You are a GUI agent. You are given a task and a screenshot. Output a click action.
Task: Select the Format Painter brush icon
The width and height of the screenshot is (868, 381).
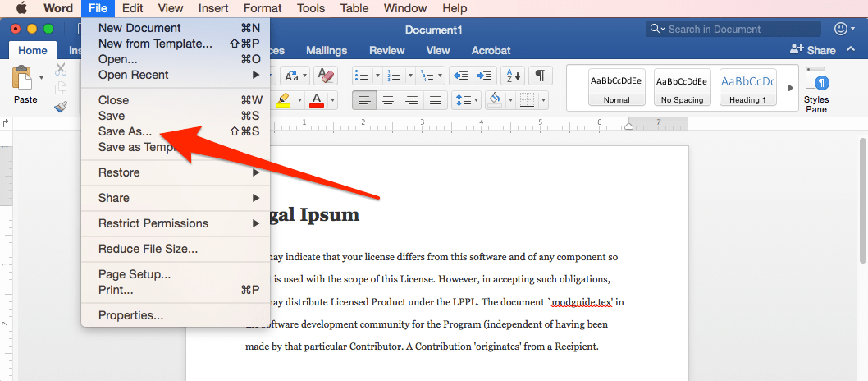[61, 107]
